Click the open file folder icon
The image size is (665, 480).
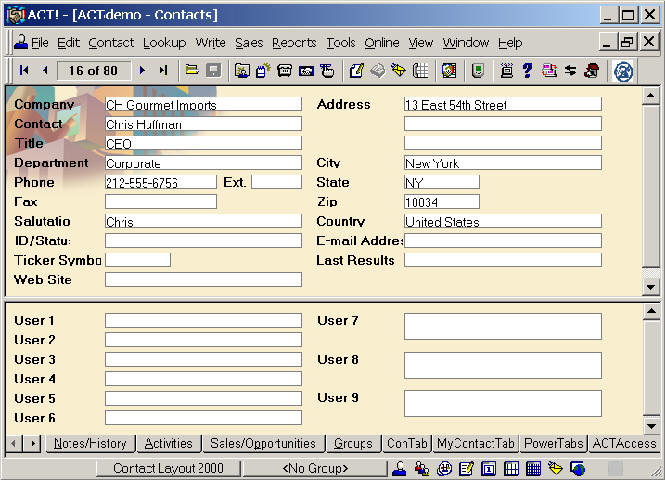192,70
